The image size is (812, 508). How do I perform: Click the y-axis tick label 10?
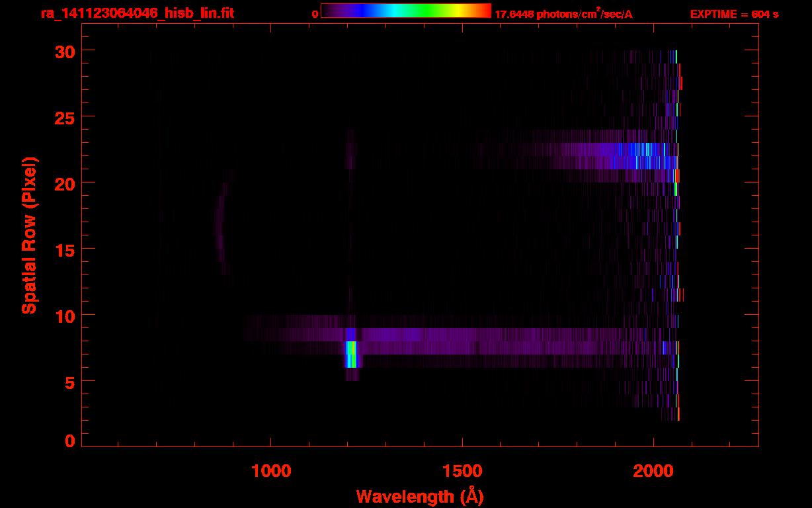(65, 316)
